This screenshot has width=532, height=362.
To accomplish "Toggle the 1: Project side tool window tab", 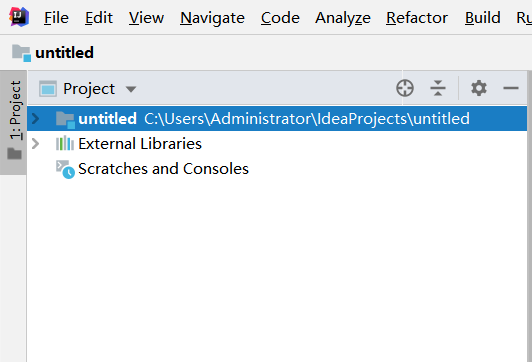I will [x=14, y=122].
